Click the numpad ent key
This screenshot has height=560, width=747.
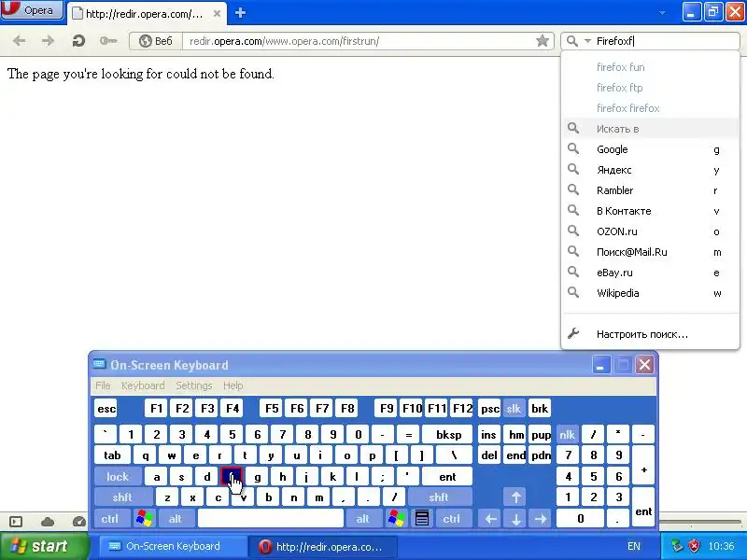(643, 508)
